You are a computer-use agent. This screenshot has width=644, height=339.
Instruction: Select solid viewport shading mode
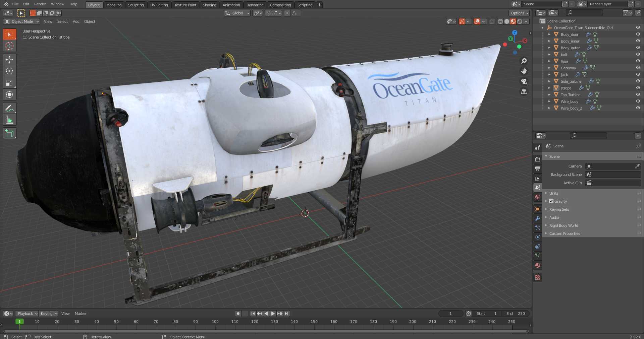click(x=507, y=21)
